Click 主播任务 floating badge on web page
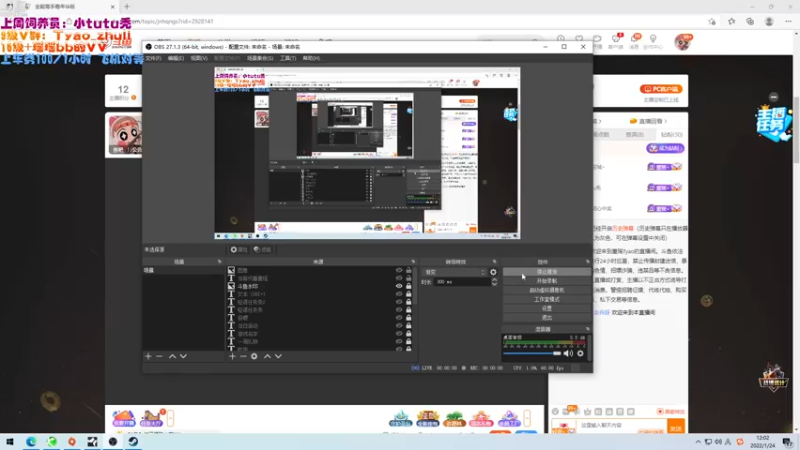The height and width of the screenshot is (450, 800). tap(774, 123)
